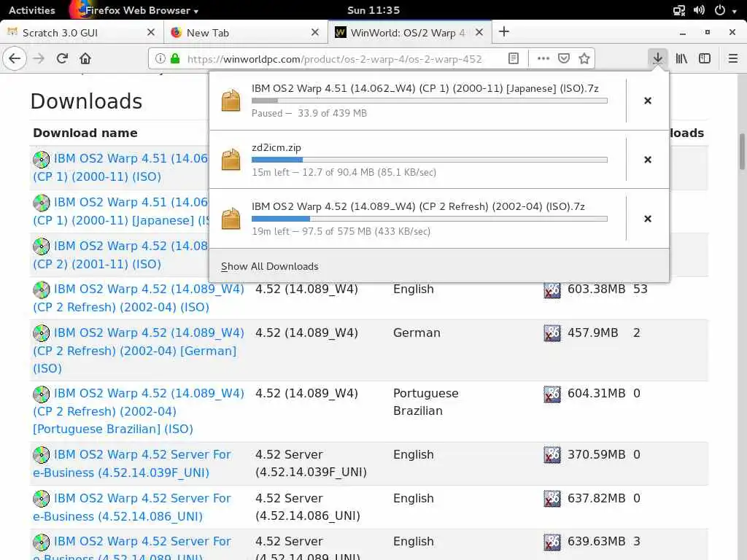Save page to Pocket

pyautogui.click(x=564, y=58)
